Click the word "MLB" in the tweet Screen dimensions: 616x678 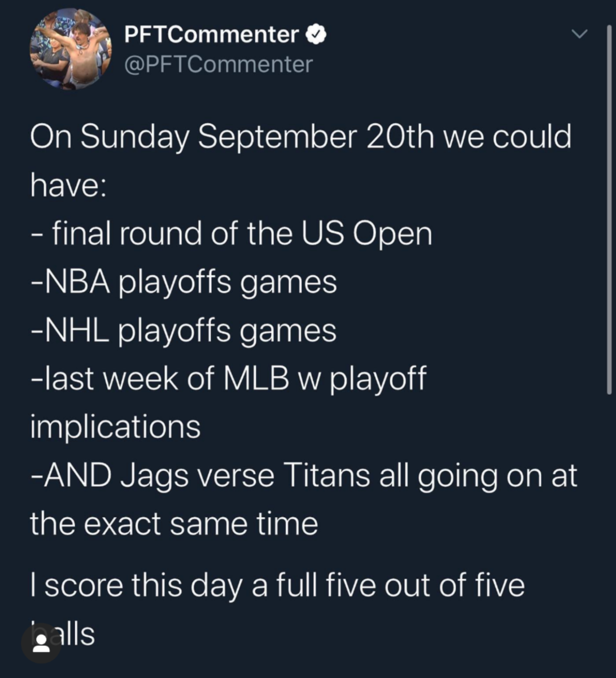[x=256, y=378]
